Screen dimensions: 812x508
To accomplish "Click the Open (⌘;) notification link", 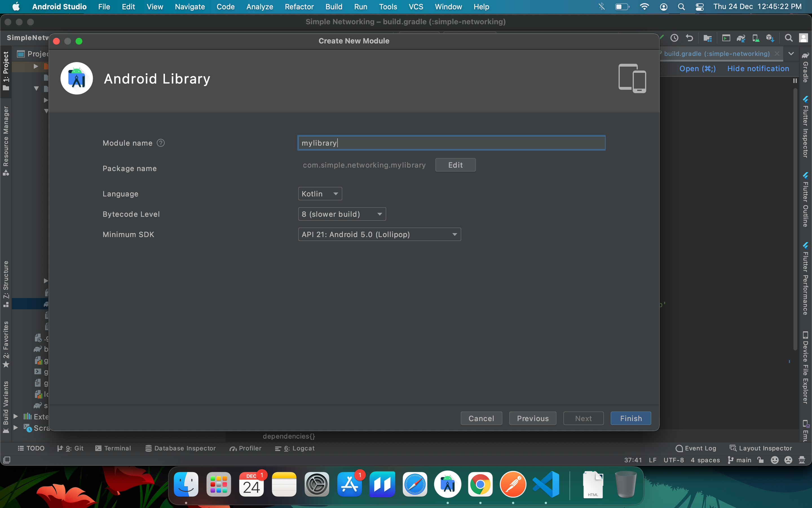I will tap(698, 69).
